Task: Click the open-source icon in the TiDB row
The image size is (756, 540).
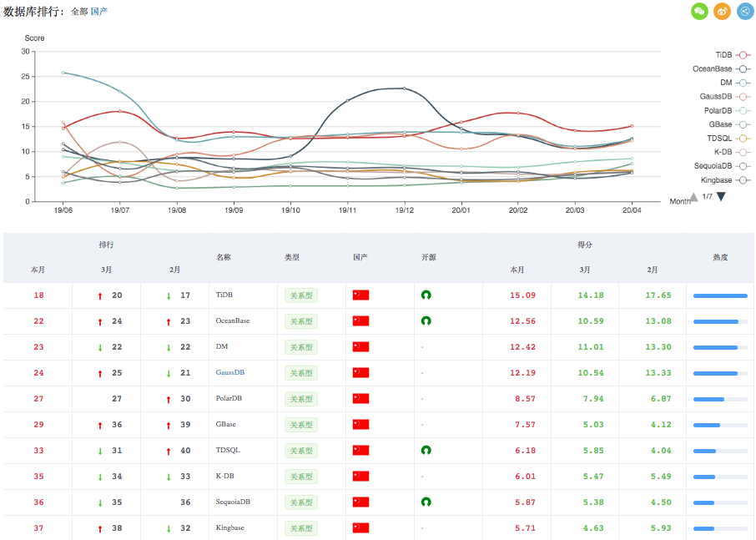Action: (426, 295)
